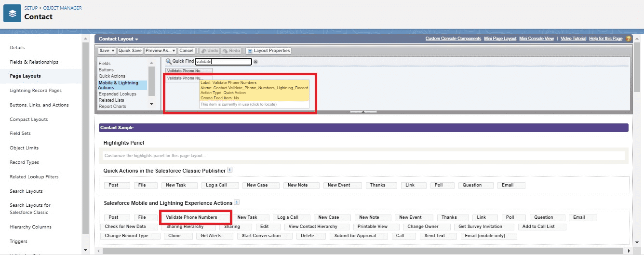This screenshot has height=255, width=644.
Task: Collapse the palette using the bottom handle
Action: click(362, 111)
